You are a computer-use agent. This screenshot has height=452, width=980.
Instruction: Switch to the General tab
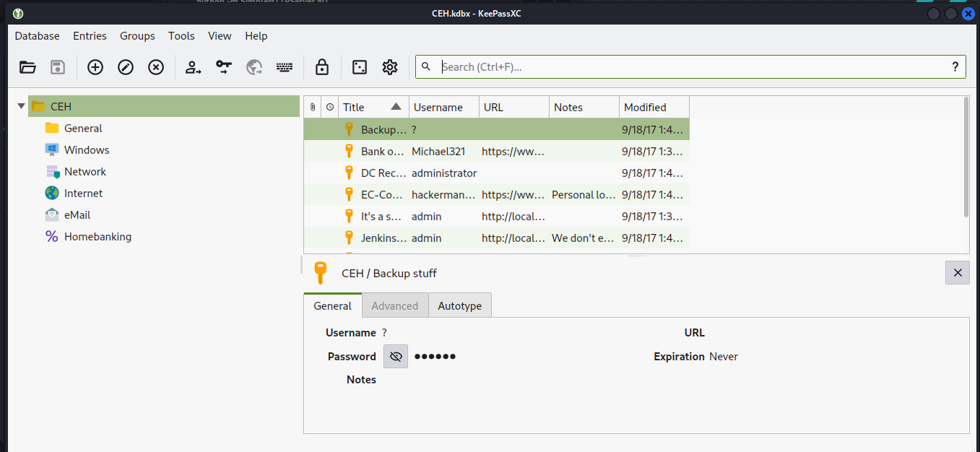333,305
